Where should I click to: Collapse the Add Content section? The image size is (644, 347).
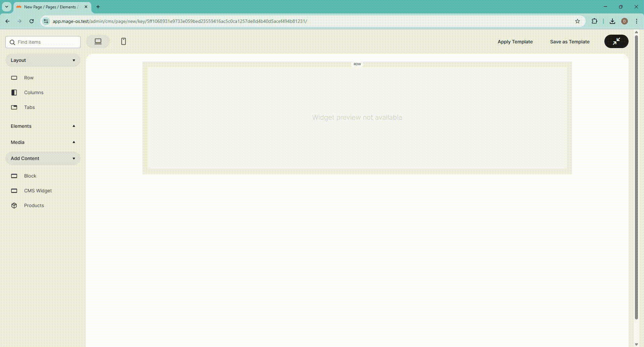(x=74, y=158)
